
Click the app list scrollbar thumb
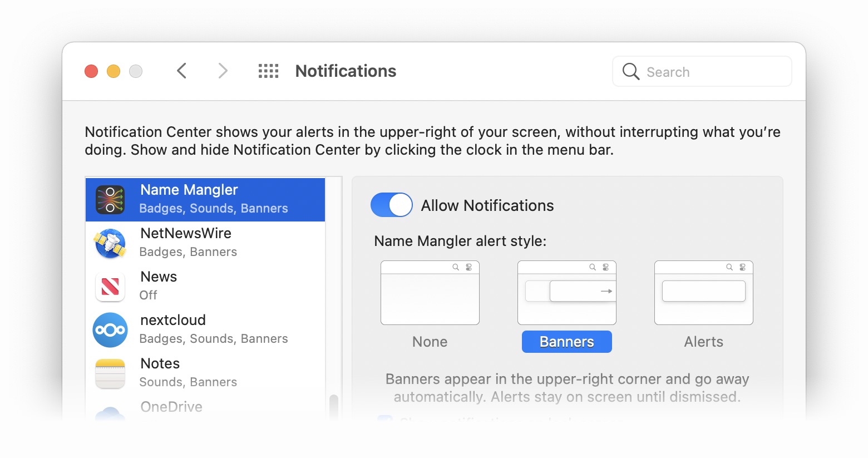pyautogui.click(x=334, y=407)
